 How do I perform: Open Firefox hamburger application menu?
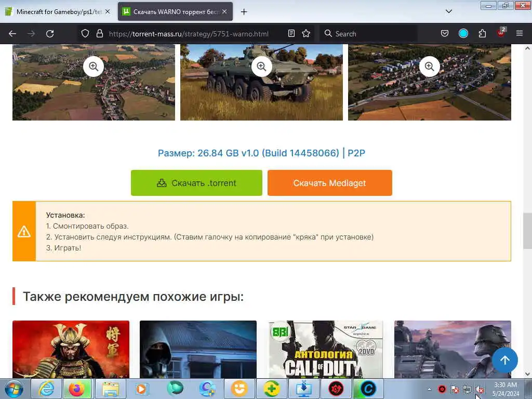[x=519, y=33]
